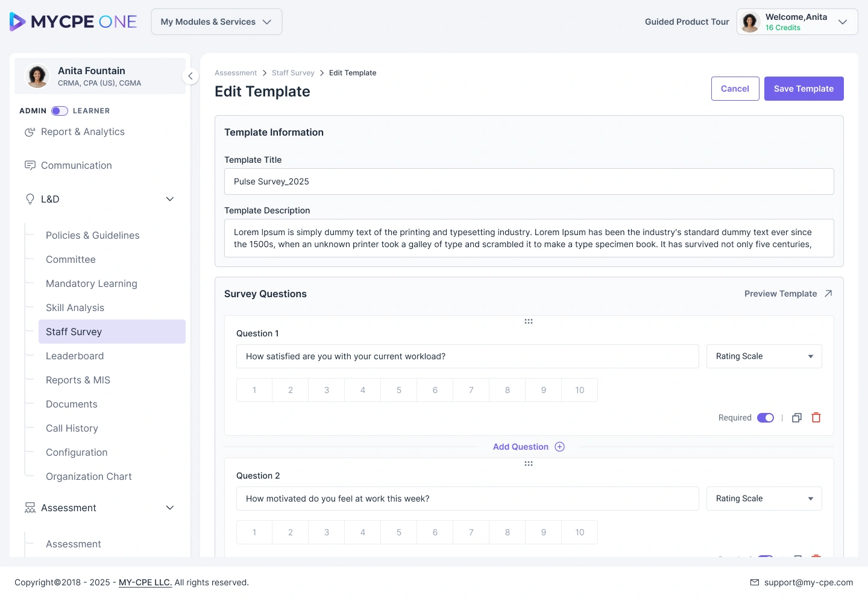Toggle the Required switch for Question 1
This screenshot has width=868, height=598.
[766, 418]
